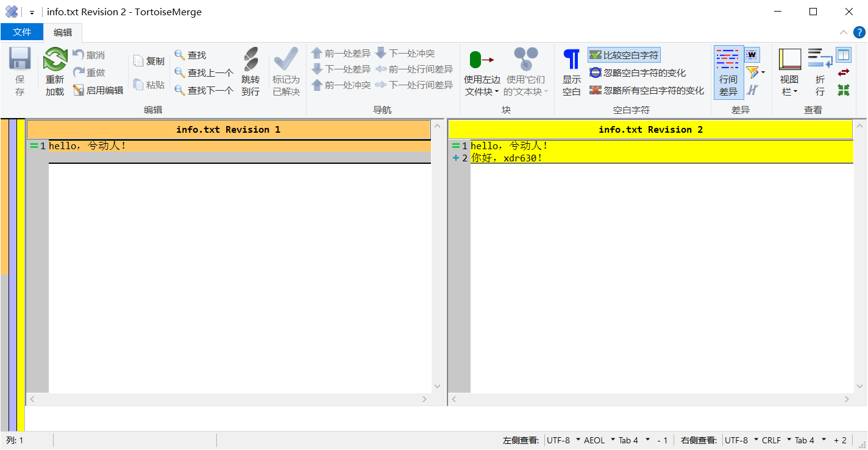Click the Save (保存) floppy disk icon
Viewport: 868px width, 450px height.
pyautogui.click(x=20, y=59)
